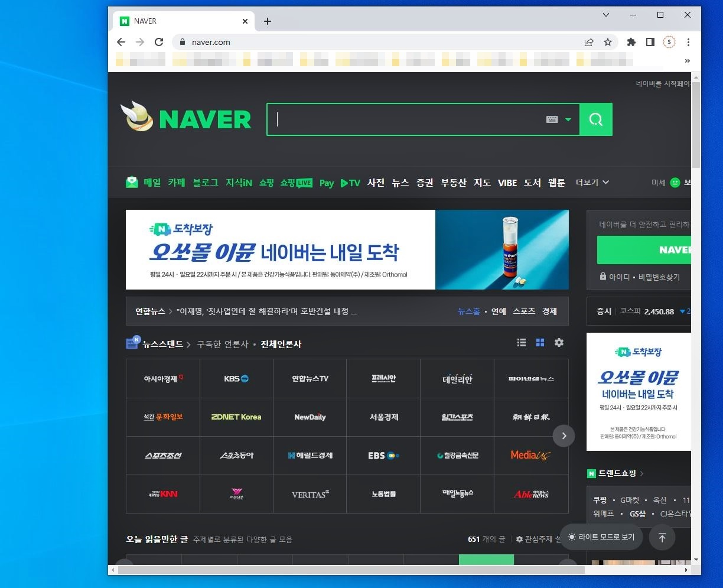723x588 pixels.
Task: Open 뉴스 in the service menu
Action: click(x=400, y=183)
